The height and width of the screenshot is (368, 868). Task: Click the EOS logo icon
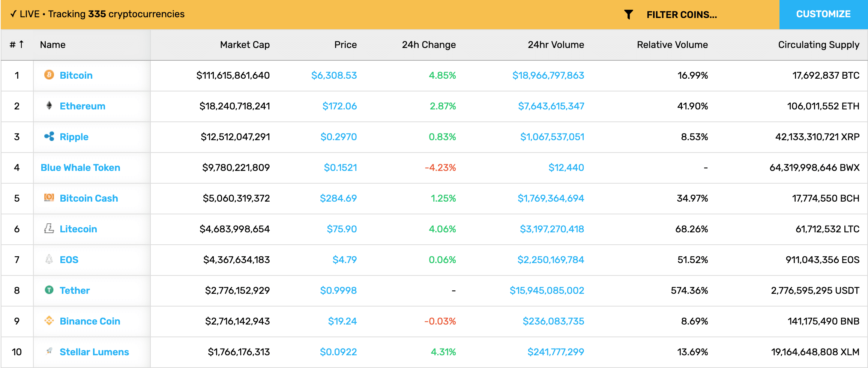[x=49, y=259]
